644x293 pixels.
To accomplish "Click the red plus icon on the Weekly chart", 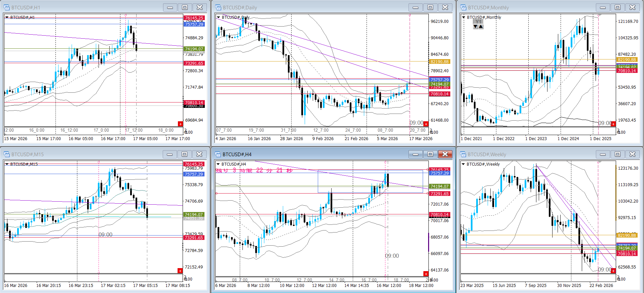I will point(613,271).
